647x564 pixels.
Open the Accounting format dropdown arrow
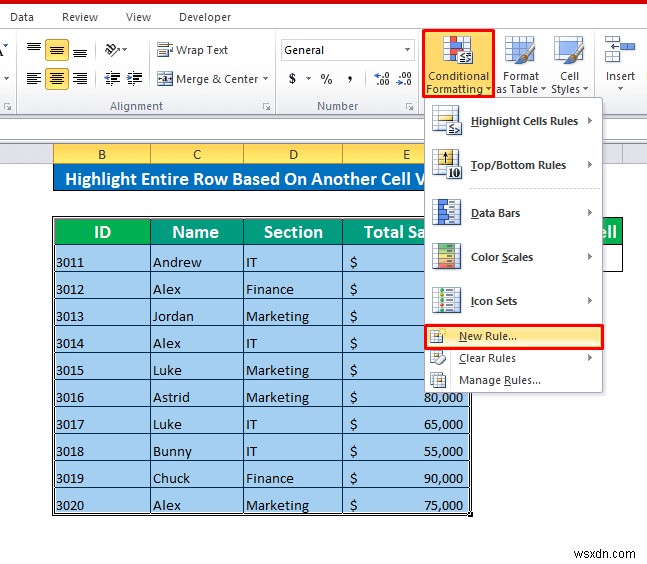[x=308, y=78]
